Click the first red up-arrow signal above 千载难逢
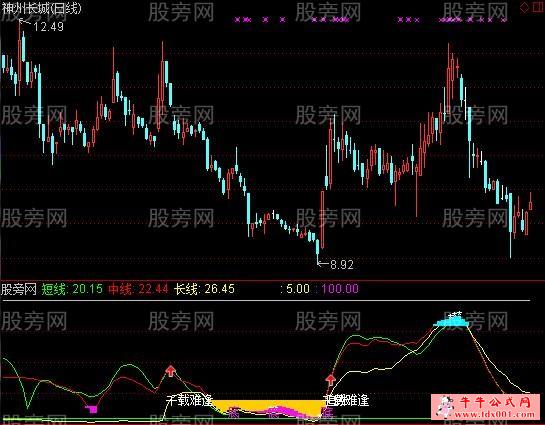This screenshot has width=545, height=425. [x=170, y=371]
